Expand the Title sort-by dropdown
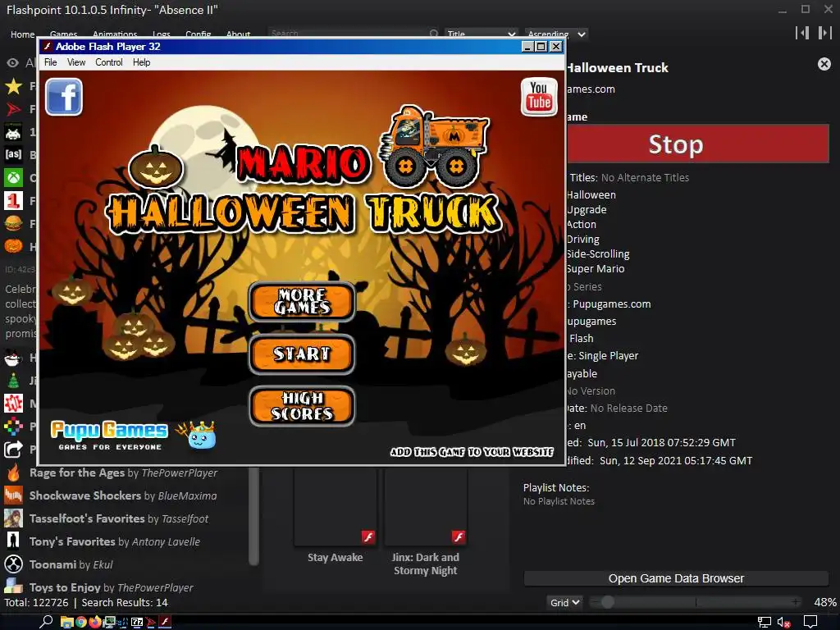The width and height of the screenshot is (840, 630). tap(481, 34)
